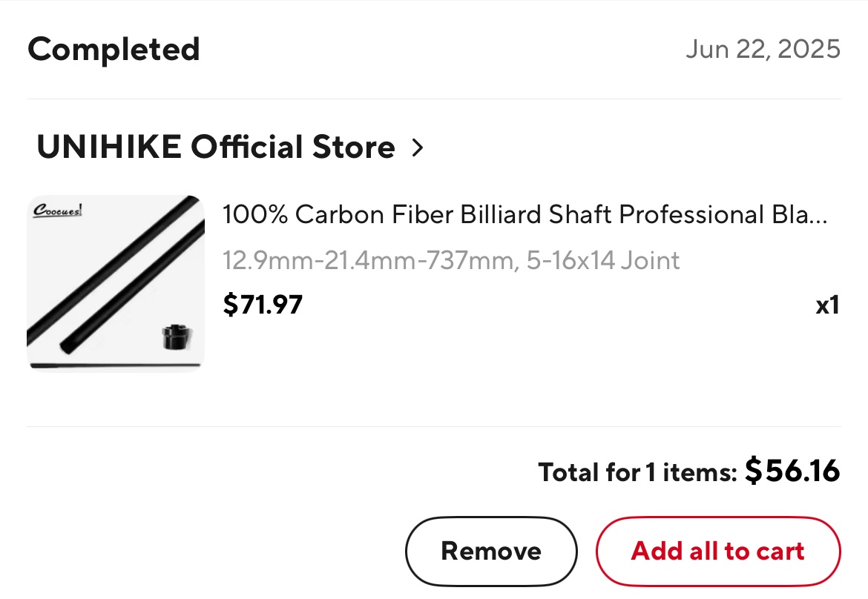
Task: Click the Coocues logo in product image
Action: (58, 211)
